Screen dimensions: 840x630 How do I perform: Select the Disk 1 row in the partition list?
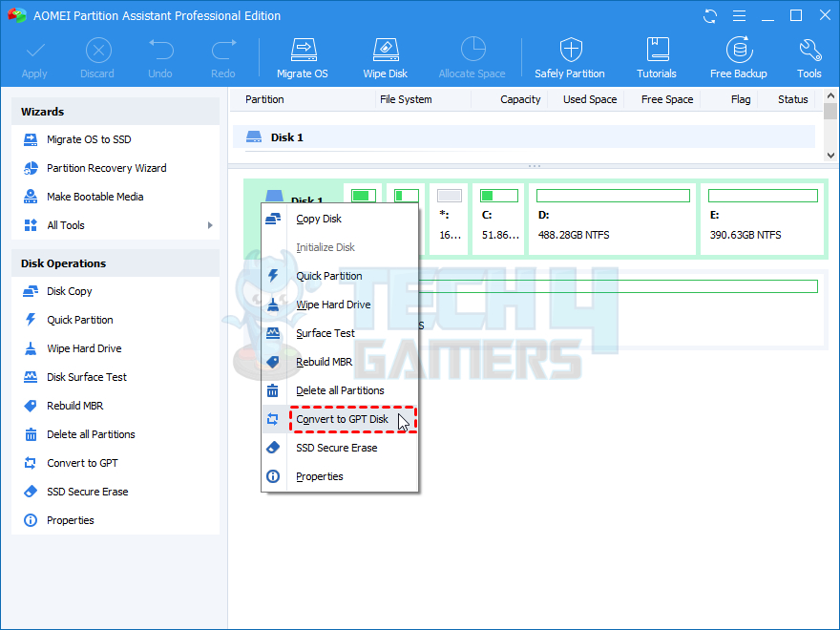click(524, 137)
